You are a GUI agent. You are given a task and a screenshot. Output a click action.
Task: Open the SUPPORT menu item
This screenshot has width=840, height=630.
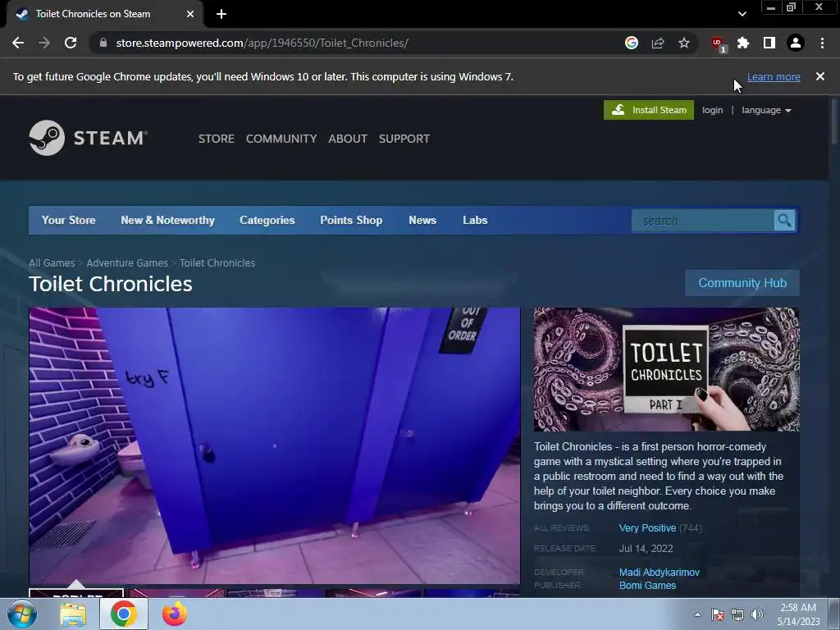[x=404, y=139]
